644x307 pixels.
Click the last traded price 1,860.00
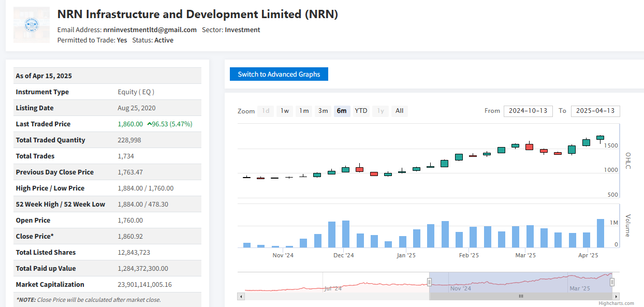point(130,124)
